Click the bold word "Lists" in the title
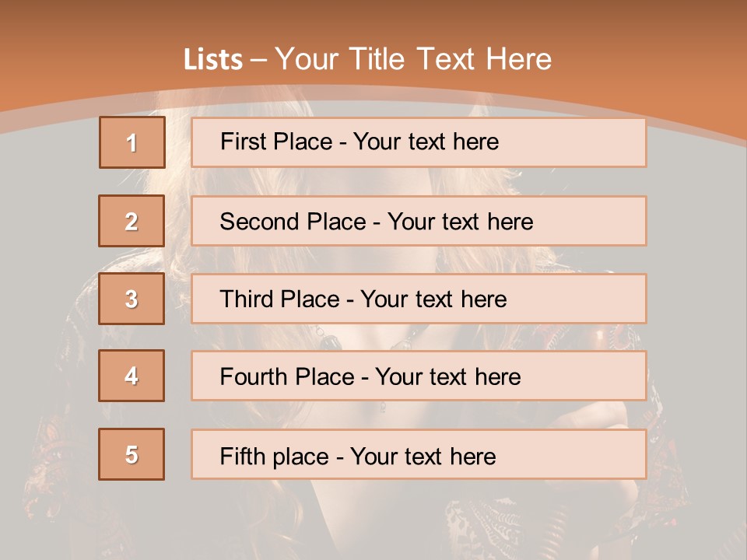 coord(213,60)
